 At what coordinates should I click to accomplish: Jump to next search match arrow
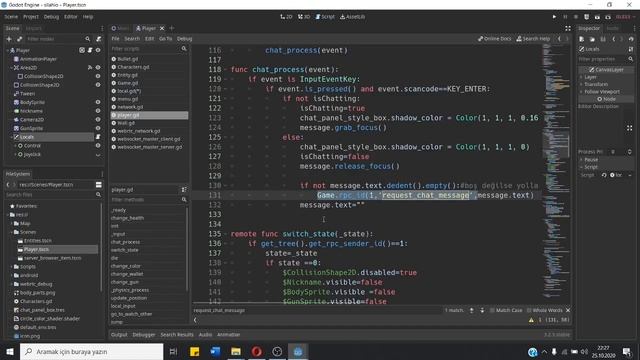click(482, 310)
